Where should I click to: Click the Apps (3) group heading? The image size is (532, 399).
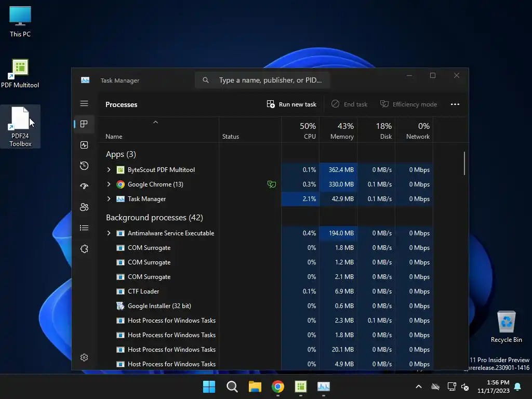pos(121,154)
